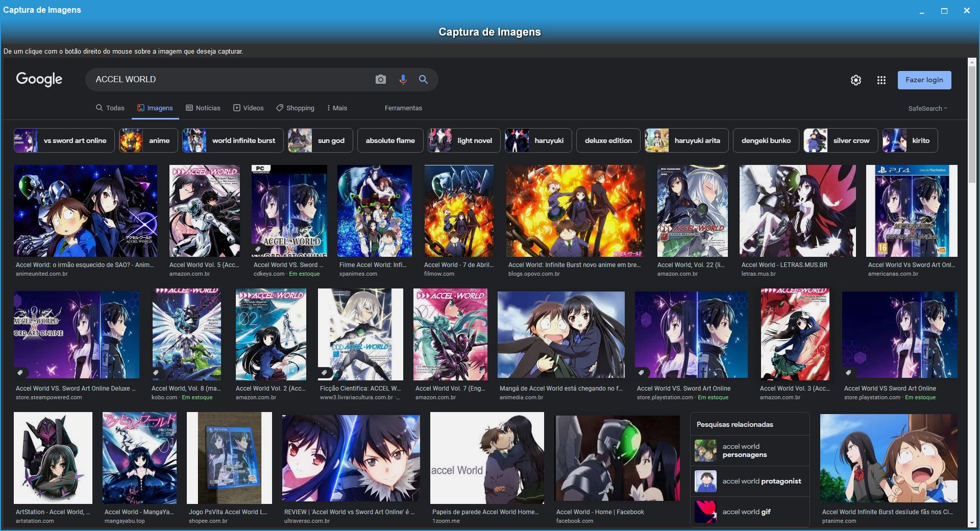Screen dimensions: 980x531
Task: Select the 'world infinite burst' chip
Action: pos(233,140)
